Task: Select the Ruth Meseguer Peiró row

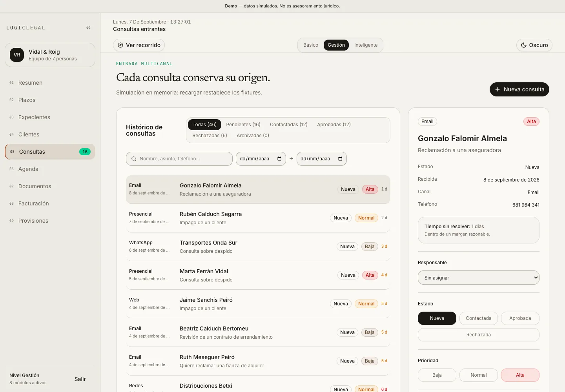Action: [258, 361]
